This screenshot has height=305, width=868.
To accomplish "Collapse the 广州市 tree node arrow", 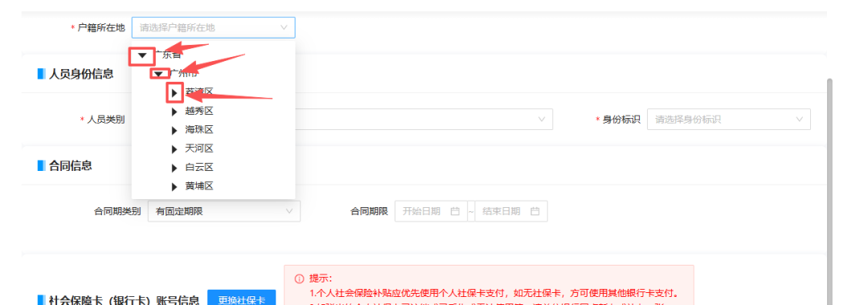I will pyautogui.click(x=159, y=74).
